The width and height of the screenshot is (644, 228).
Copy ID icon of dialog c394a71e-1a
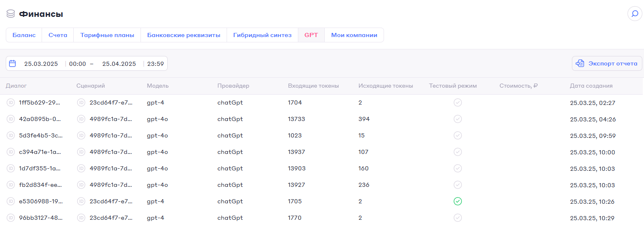click(x=11, y=152)
